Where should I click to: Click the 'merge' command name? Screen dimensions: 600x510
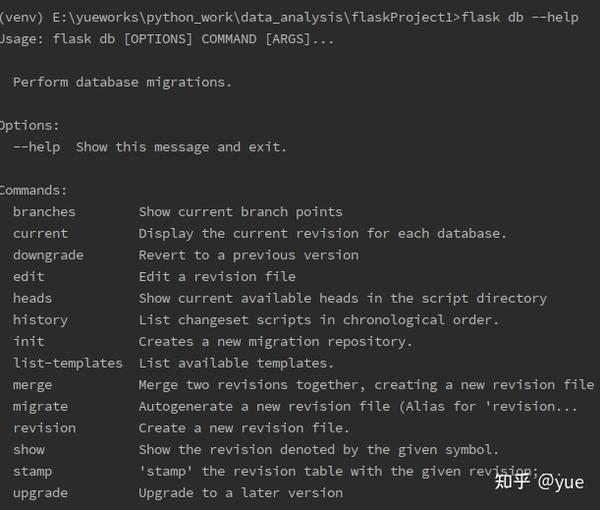[x=32, y=385]
